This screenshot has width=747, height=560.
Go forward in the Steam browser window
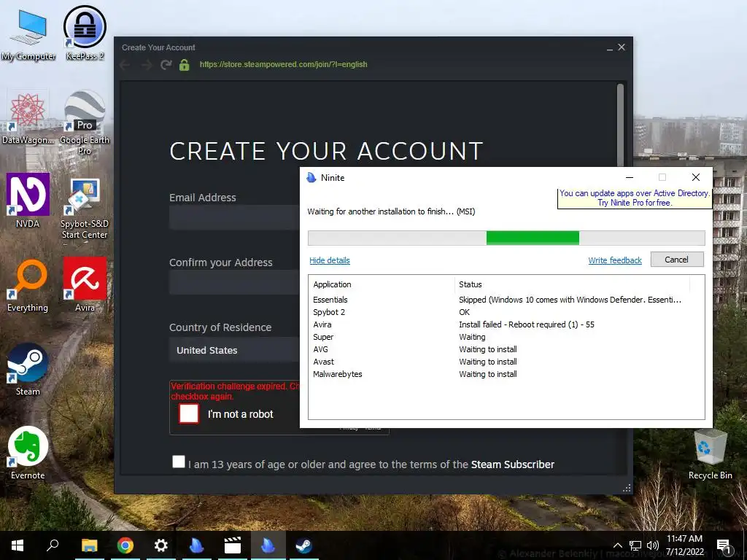146,64
